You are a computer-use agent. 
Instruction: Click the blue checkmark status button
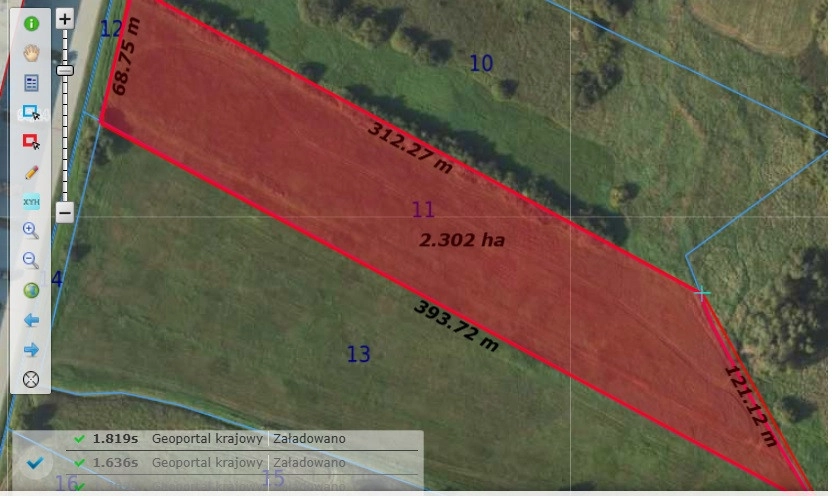(35, 463)
